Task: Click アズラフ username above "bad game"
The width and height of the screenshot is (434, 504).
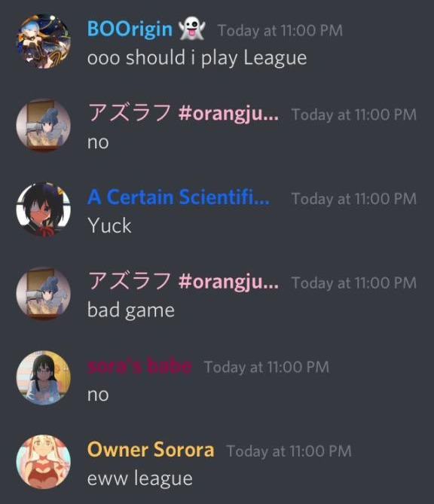Action: (x=183, y=281)
